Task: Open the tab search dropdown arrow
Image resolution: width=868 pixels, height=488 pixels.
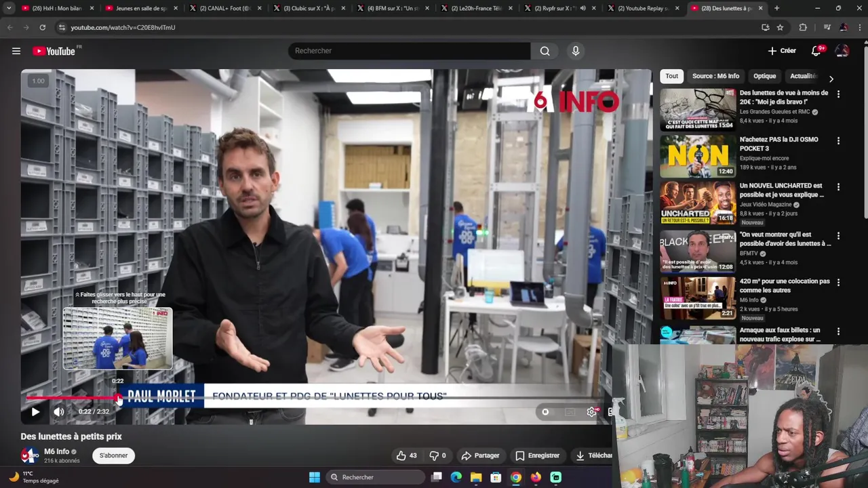Action: point(9,8)
